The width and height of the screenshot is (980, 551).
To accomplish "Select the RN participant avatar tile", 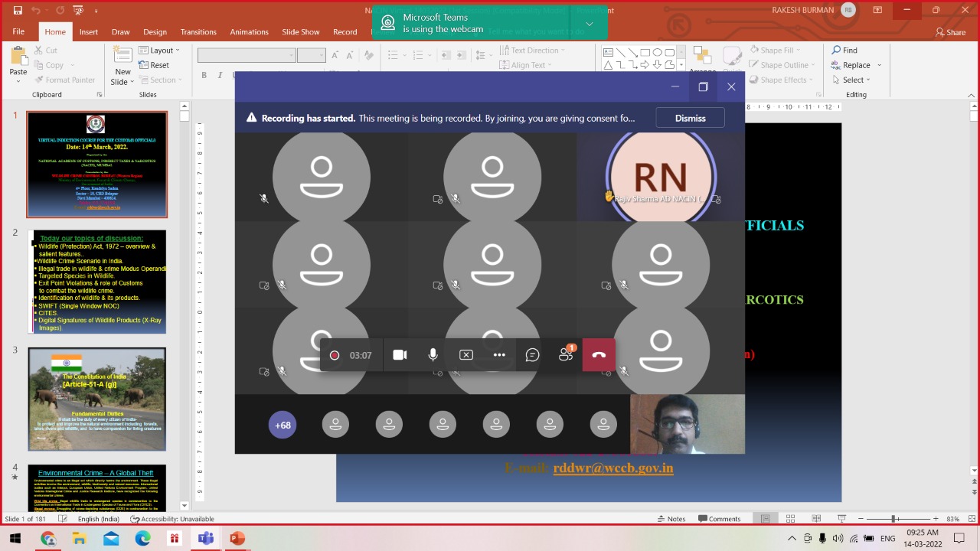I will click(x=661, y=177).
